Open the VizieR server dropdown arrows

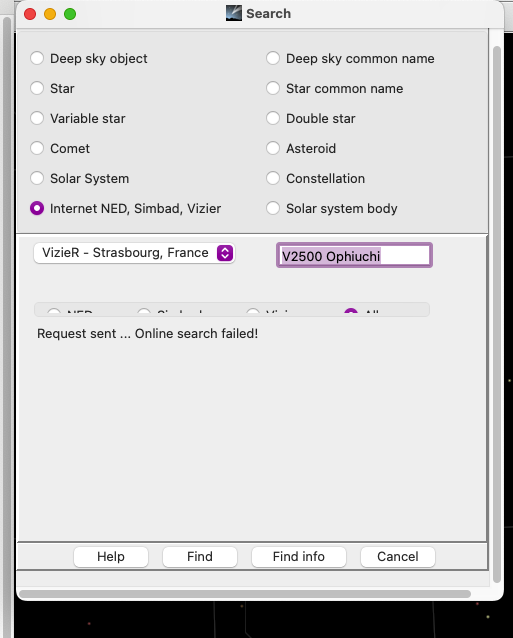(x=225, y=253)
